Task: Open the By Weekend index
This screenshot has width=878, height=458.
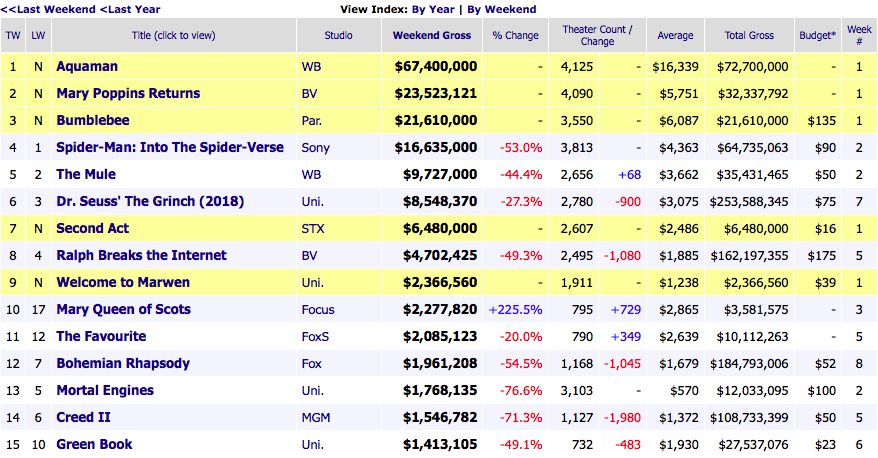Action: (x=502, y=10)
